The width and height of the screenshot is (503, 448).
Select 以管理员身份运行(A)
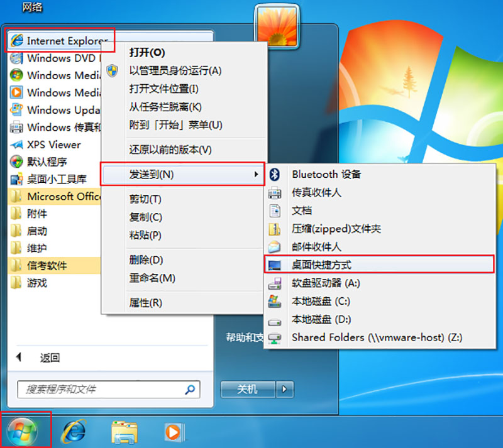[x=185, y=70]
